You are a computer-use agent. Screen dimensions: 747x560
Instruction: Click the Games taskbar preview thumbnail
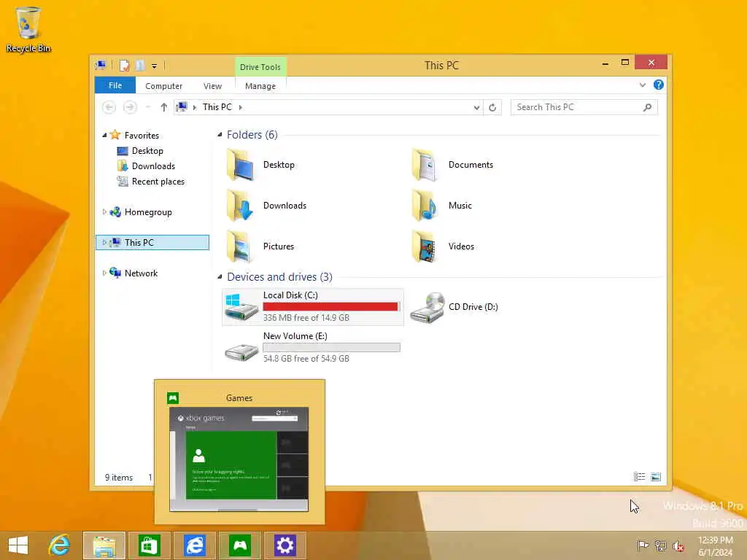239,459
